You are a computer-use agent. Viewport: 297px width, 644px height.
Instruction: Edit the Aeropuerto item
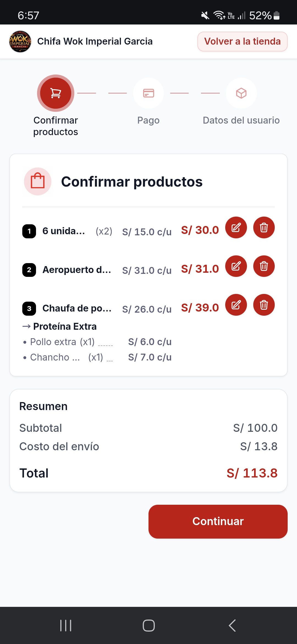(x=236, y=266)
